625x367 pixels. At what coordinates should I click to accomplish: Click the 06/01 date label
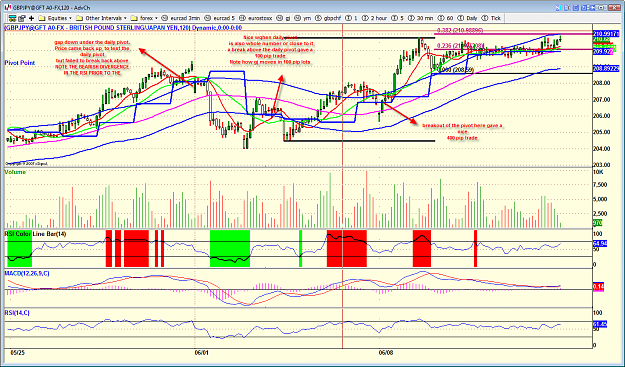202,353
